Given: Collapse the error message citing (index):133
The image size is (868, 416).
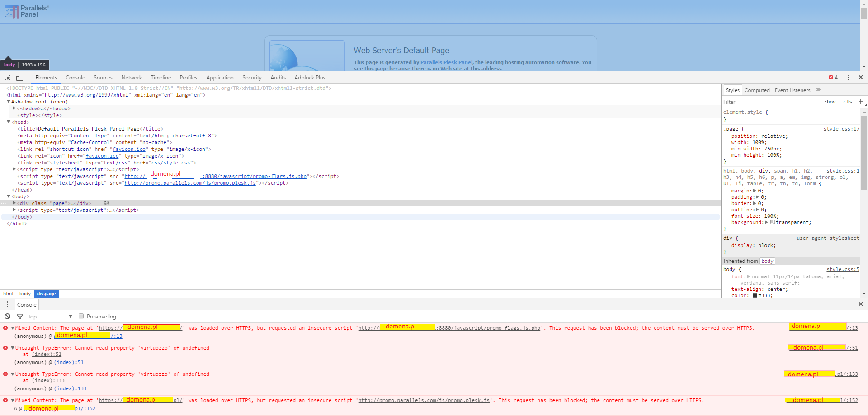Looking at the screenshot, I should [x=13, y=374].
